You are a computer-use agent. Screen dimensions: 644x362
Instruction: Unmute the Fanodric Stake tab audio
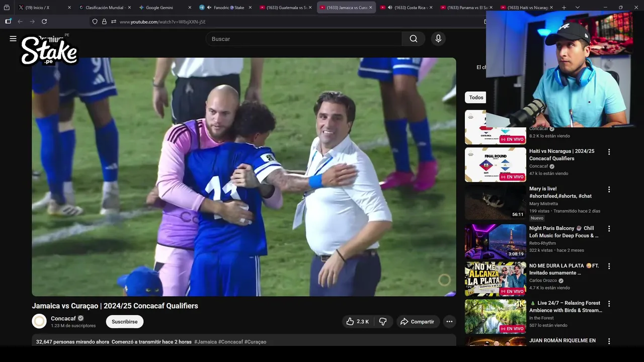point(209,8)
